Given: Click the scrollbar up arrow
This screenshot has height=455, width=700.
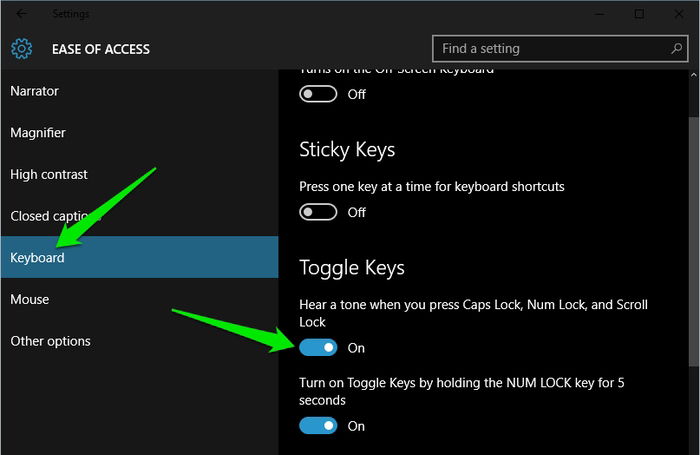Looking at the screenshot, I should click(694, 75).
